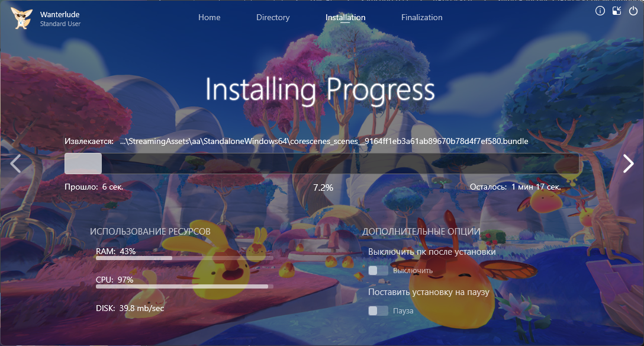Viewport: 644px width, 346px height.
Task: Click the extracting file path text
Action: point(324,142)
